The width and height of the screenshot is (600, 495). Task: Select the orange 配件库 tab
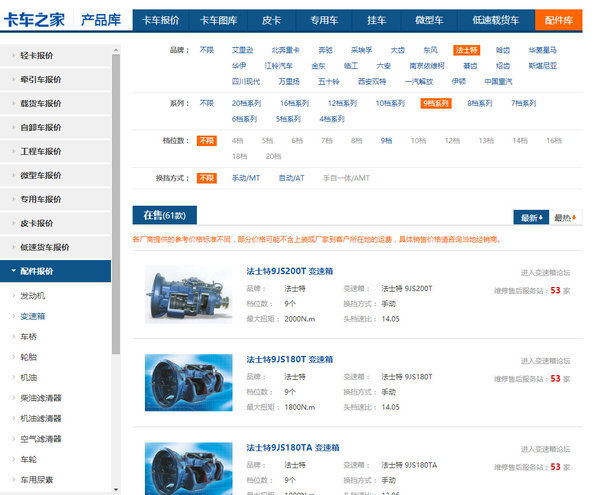pyautogui.click(x=558, y=20)
